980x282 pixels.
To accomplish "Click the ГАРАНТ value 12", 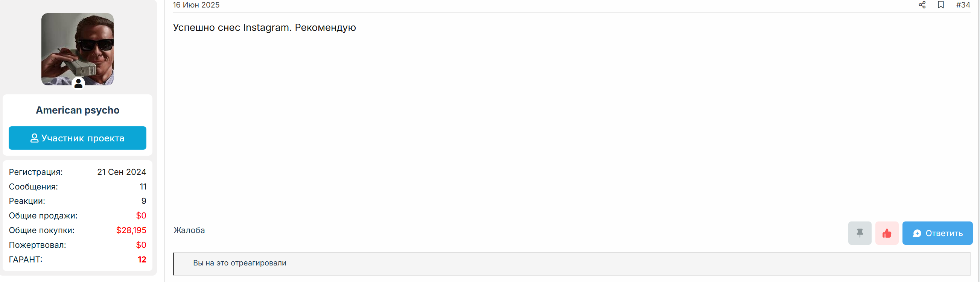I will tap(142, 259).
